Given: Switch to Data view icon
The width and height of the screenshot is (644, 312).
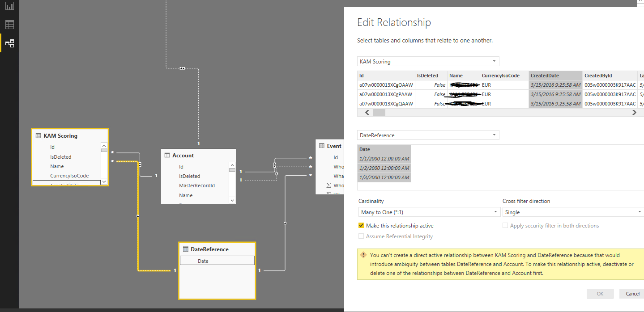Looking at the screenshot, I should pyautogui.click(x=9, y=25).
